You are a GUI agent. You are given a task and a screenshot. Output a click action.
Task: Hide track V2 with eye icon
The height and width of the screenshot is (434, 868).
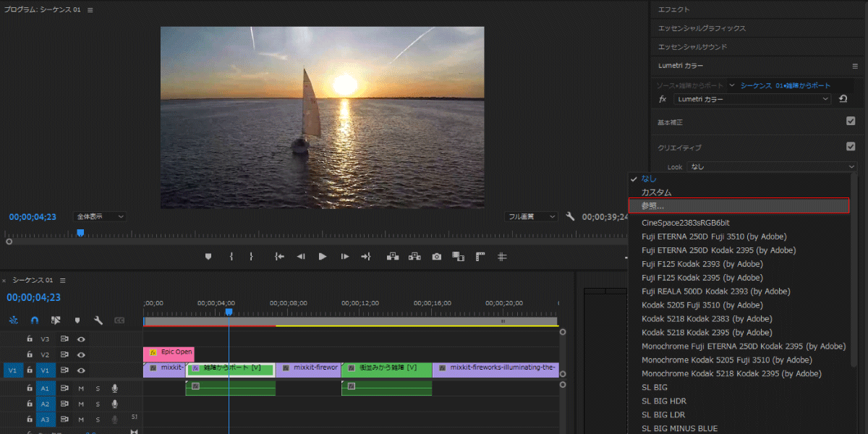82,354
